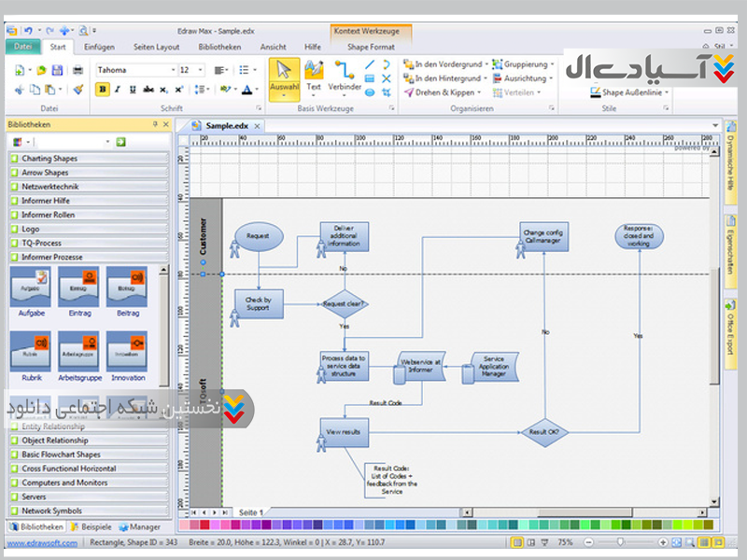Open the font size dropdown
Screen dimensions: 747x560
click(201, 70)
